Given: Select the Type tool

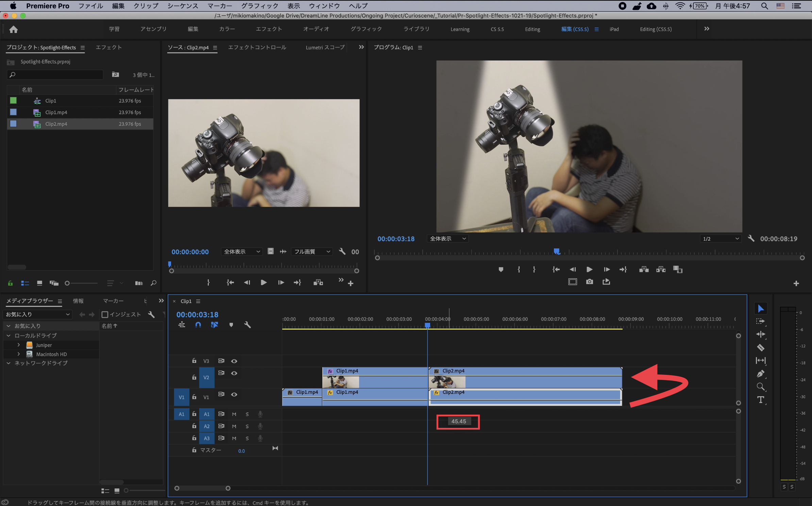Looking at the screenshot, I should (x=761, y=400).
